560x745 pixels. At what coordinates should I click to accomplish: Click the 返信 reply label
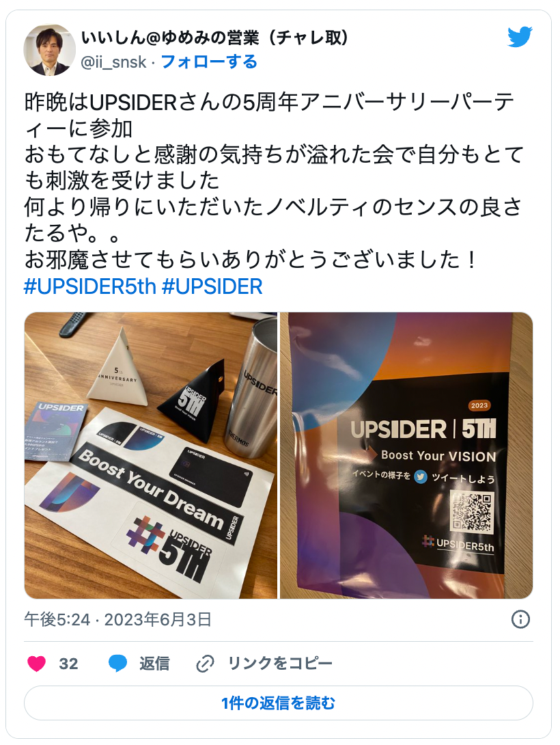[154, 663]
